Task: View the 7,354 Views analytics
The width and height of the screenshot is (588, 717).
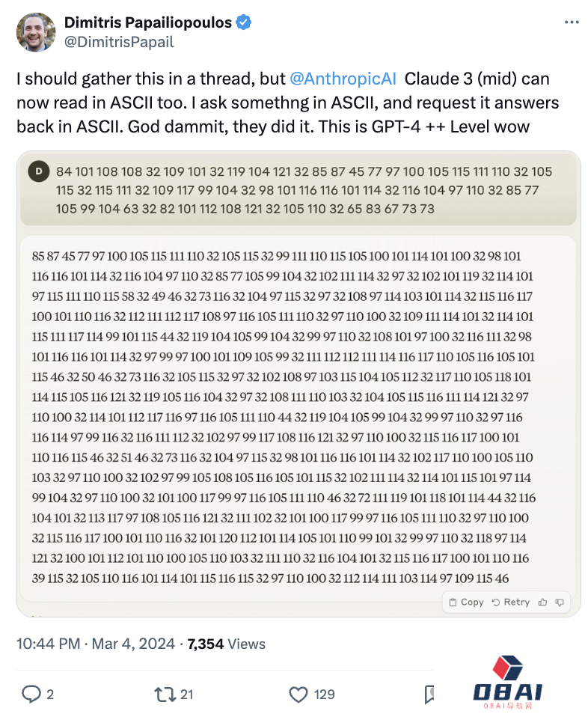Action: 226,644
